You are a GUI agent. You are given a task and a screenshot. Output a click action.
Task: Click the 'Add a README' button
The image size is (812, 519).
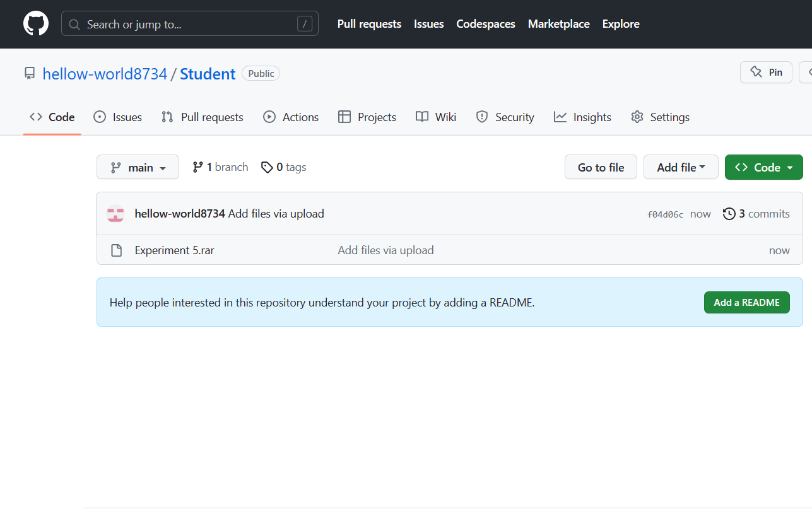[747, 303]
